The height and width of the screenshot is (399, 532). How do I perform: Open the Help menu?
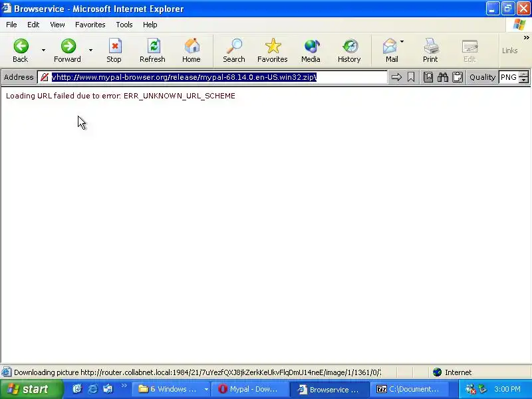(x=150, y=25)
